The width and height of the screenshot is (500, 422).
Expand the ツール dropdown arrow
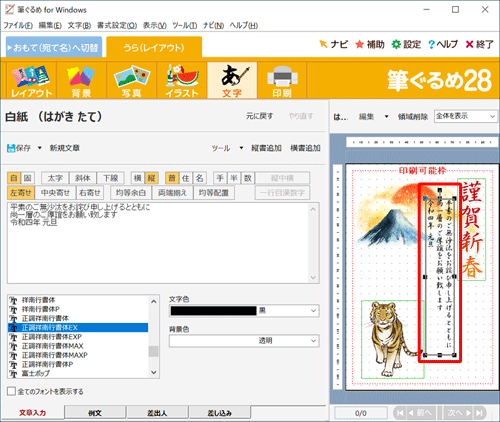[241, 148]
